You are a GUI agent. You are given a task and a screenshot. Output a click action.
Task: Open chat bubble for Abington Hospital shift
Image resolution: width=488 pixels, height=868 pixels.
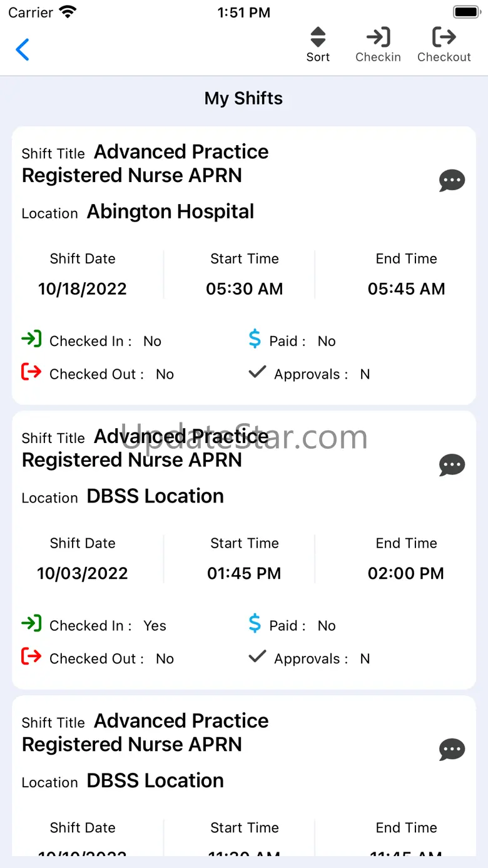click(452, 181)
